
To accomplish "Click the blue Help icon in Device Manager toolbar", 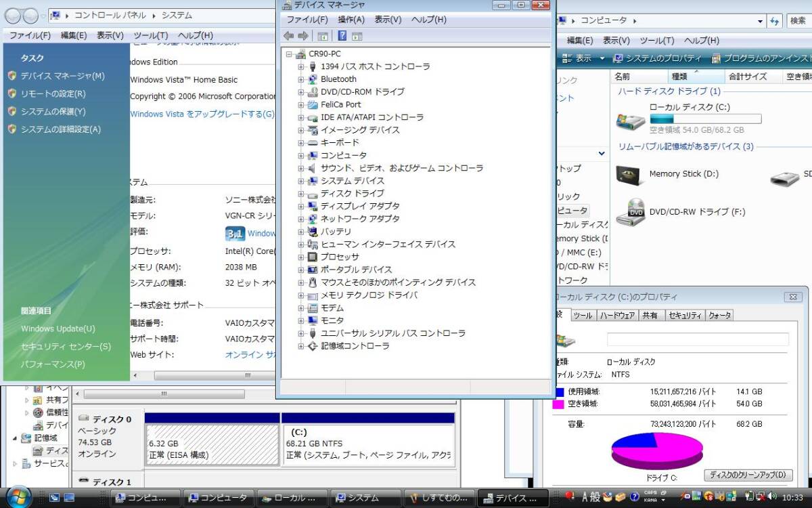I will tap(342, 36).
